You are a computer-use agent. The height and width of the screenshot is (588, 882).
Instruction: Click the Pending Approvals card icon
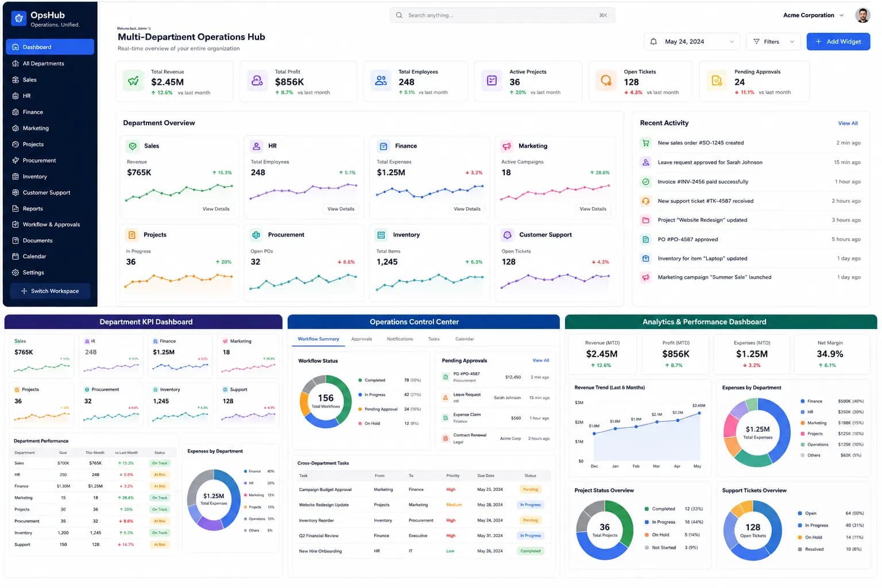click(x=717, y=81)
